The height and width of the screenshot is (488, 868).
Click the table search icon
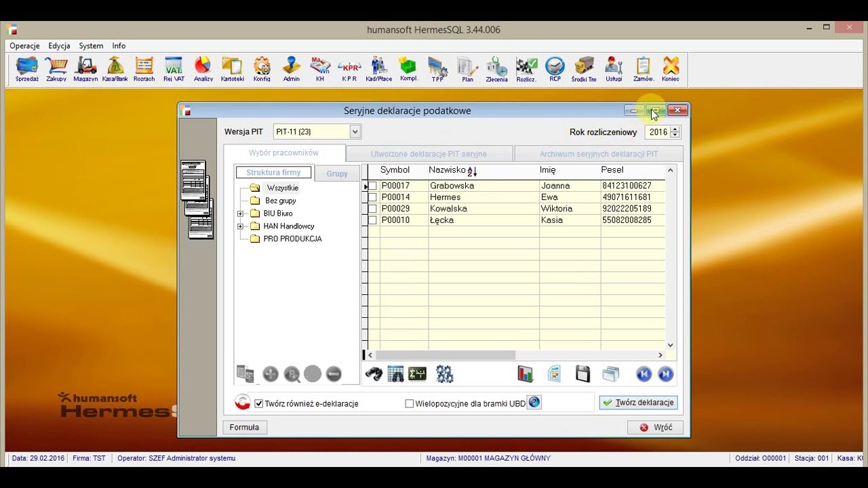click(x=395, y=373)
